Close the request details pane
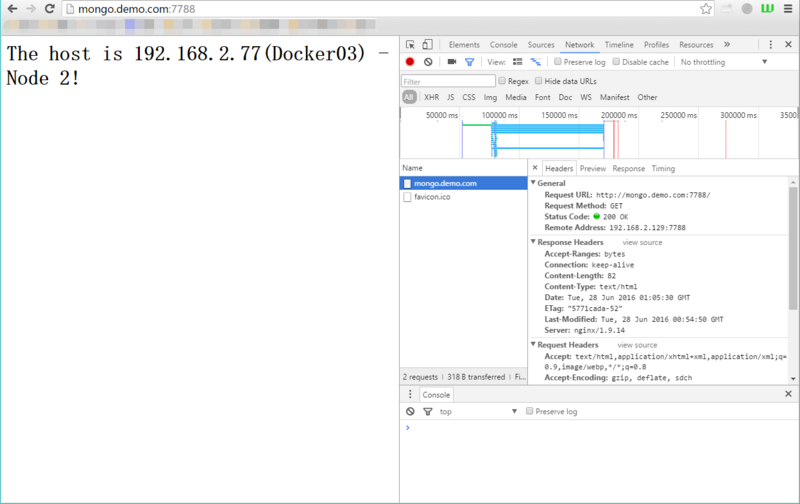The image size is (800, 504). [x=535, y=167]
